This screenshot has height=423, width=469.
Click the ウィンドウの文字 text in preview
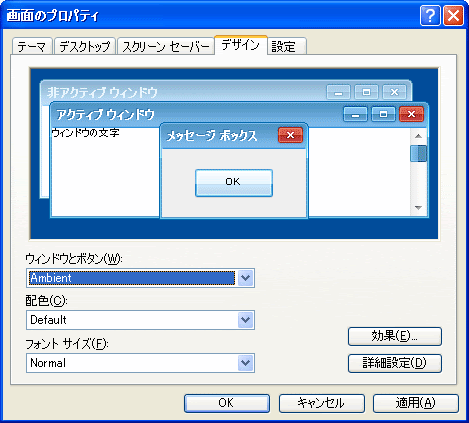pos(86,133)
